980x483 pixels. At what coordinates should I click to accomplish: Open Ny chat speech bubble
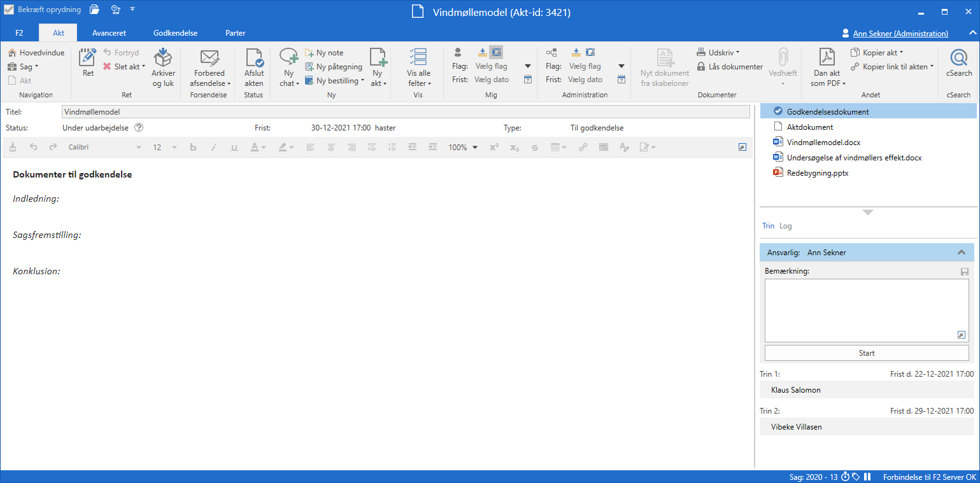289,58
